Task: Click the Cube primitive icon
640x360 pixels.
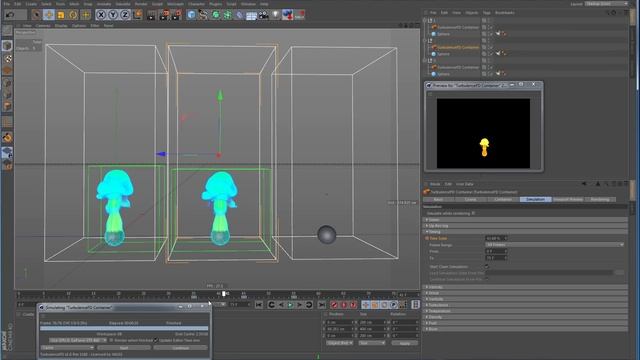Action: (191, 15)
